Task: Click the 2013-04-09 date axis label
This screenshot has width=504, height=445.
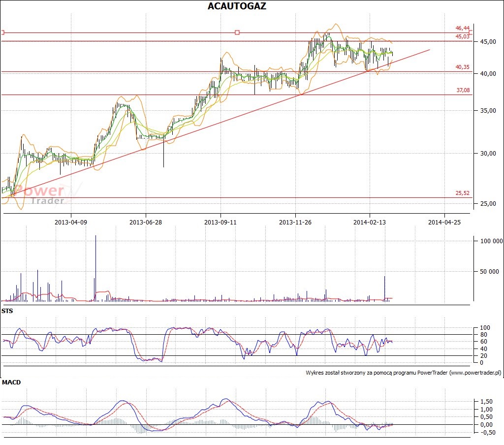Action: pyautogui.click(x=71, y=222)
